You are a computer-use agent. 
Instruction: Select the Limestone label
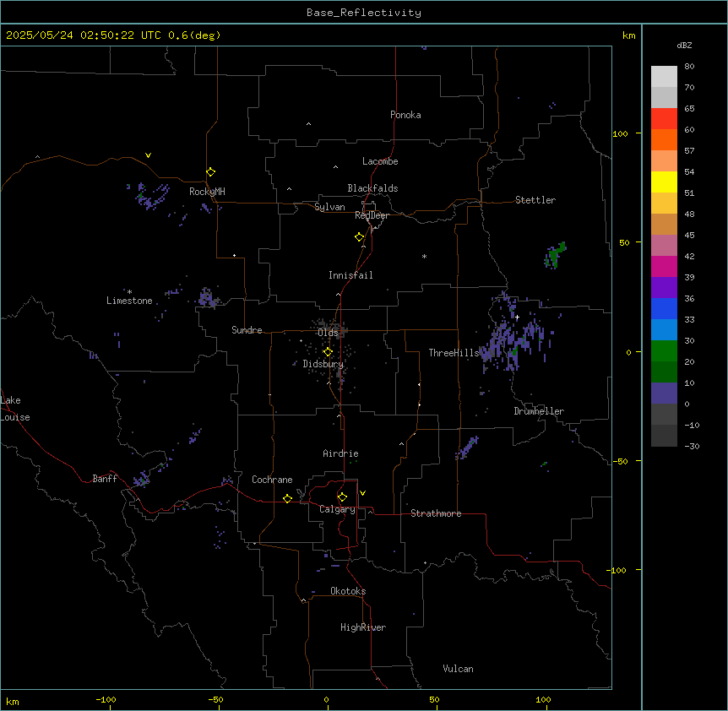click(x=129, y=301)
